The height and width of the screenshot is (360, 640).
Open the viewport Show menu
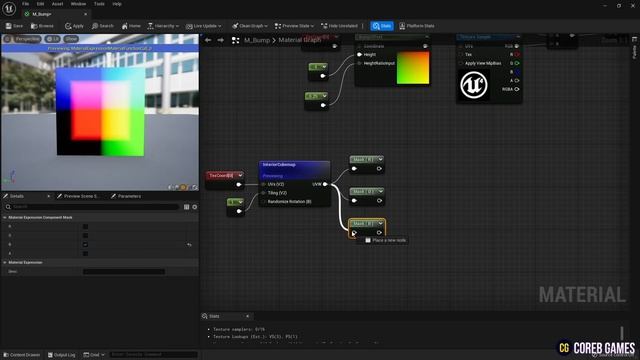point(71,39)
